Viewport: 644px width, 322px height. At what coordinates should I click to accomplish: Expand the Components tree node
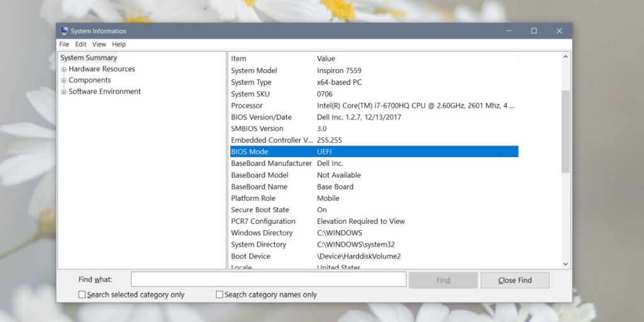64,80
